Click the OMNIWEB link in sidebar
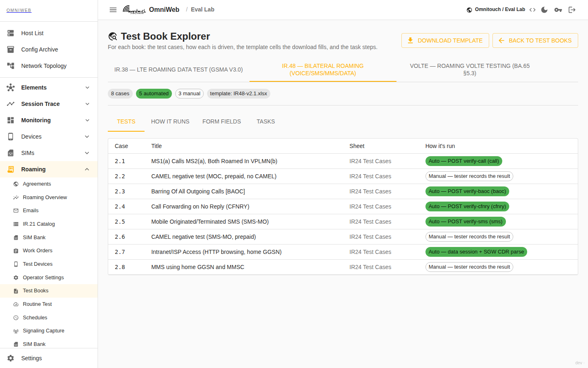Viewport: 588px width, 368px height. coord(19,10)
